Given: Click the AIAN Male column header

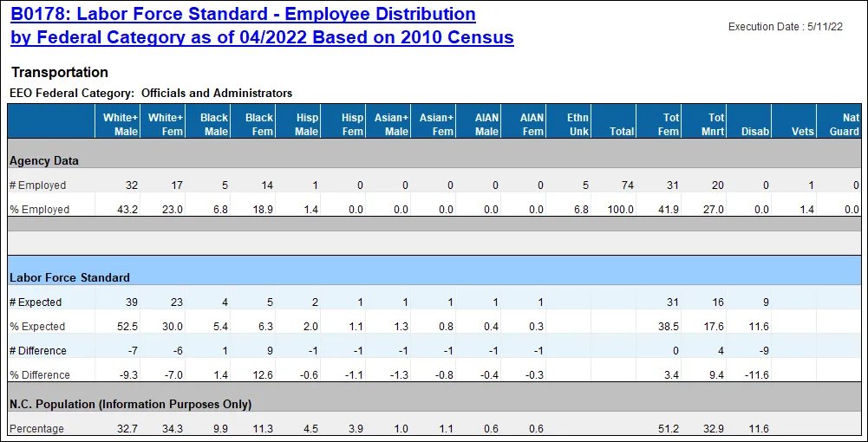Looking at the screenshot, I should tap(486, 124).
